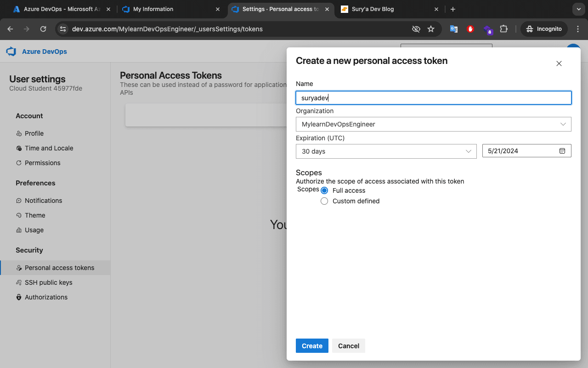Select the Custom defined radio button
Image resolution: width=588 pixels, height=368 pixels.
click(324, 201)
